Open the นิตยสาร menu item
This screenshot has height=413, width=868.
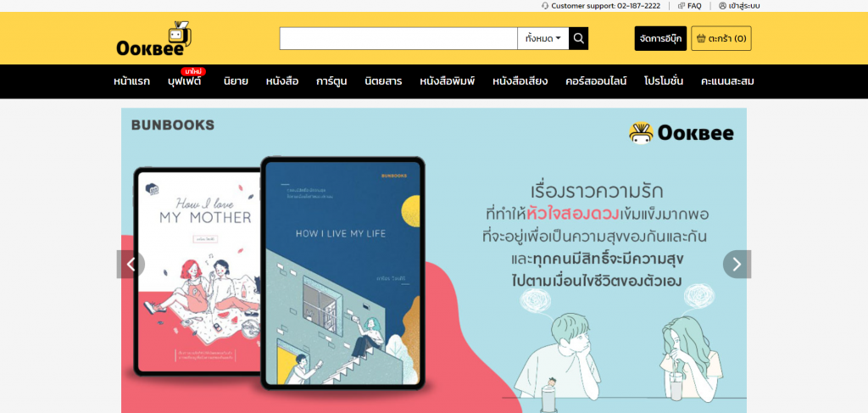pos(383,81)
